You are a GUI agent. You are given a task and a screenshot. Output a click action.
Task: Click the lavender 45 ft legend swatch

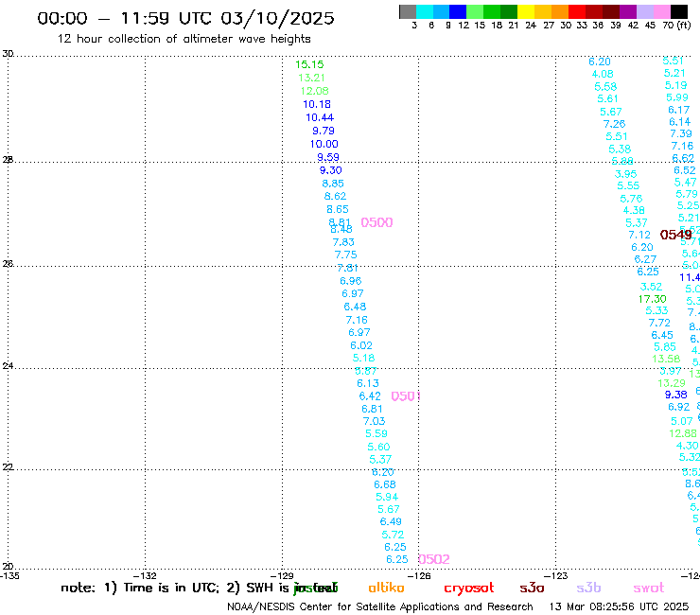[645, 11]
